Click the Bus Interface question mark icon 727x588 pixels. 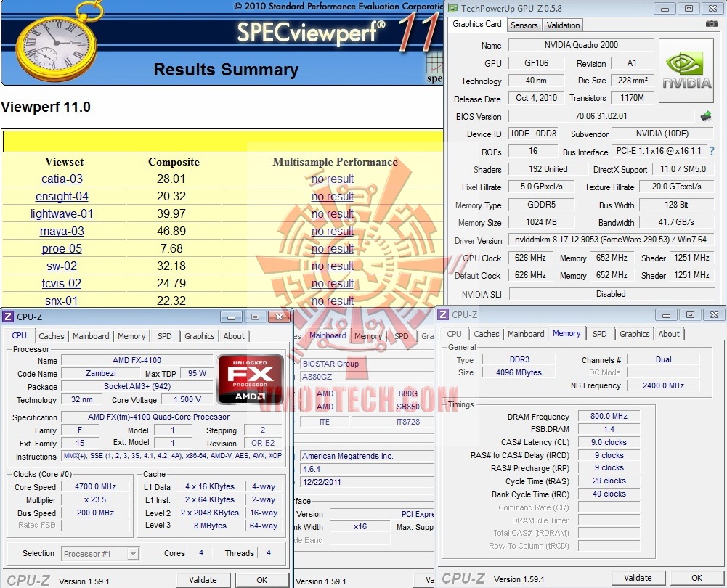[x=712, y=151]
